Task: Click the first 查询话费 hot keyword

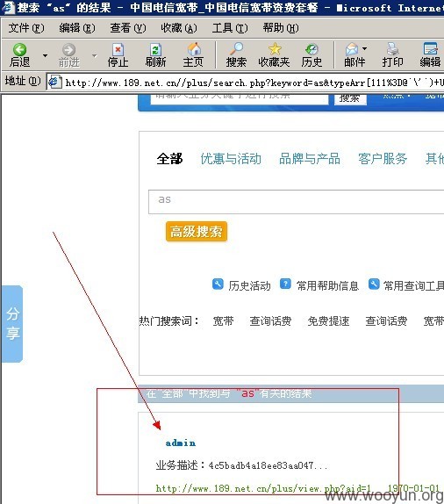Action: 270,321
